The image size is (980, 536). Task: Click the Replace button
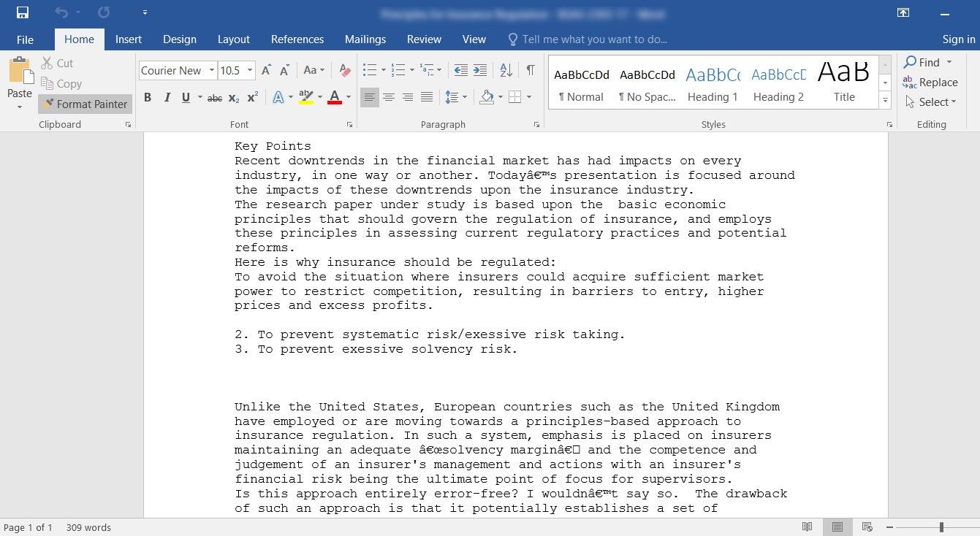(x=930, y=83)
